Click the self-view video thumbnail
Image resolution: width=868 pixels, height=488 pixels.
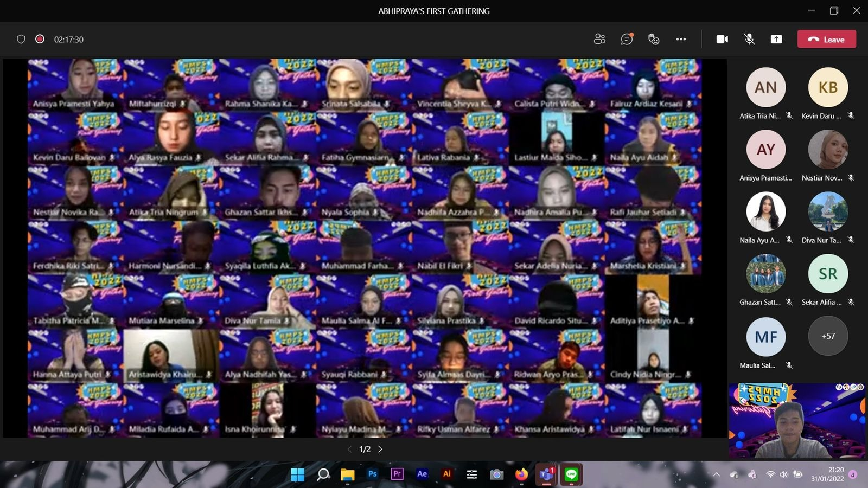pos(796,421)
